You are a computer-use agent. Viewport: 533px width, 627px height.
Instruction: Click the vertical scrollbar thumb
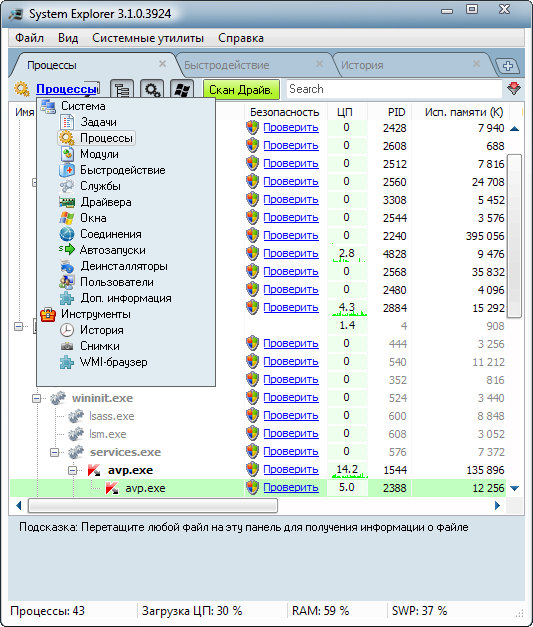tap(514, 236)
